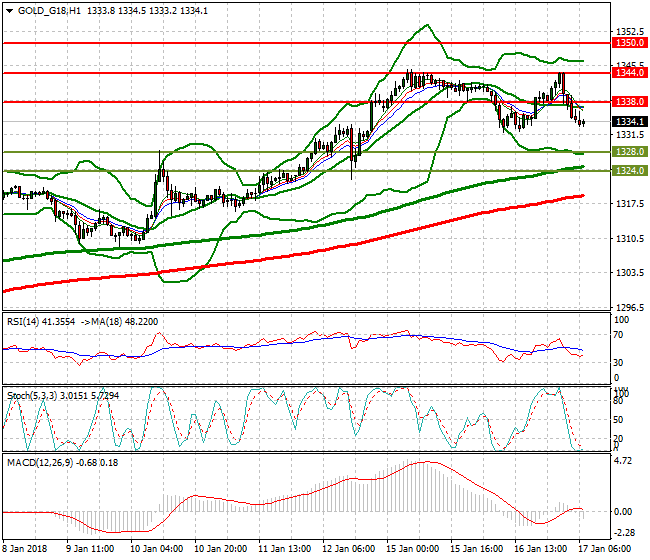The height and width of the screenshot is (560, 650).
Task: Click the 1352.5 price scale value
Action: pos(630,32)
